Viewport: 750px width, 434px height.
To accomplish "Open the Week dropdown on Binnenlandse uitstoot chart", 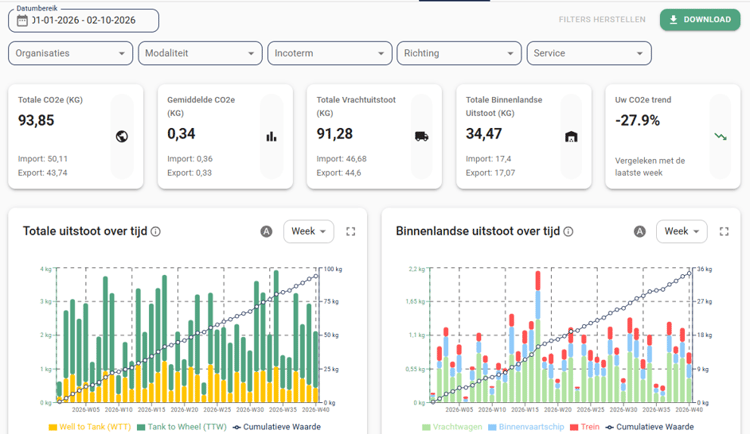I will 682,232.
